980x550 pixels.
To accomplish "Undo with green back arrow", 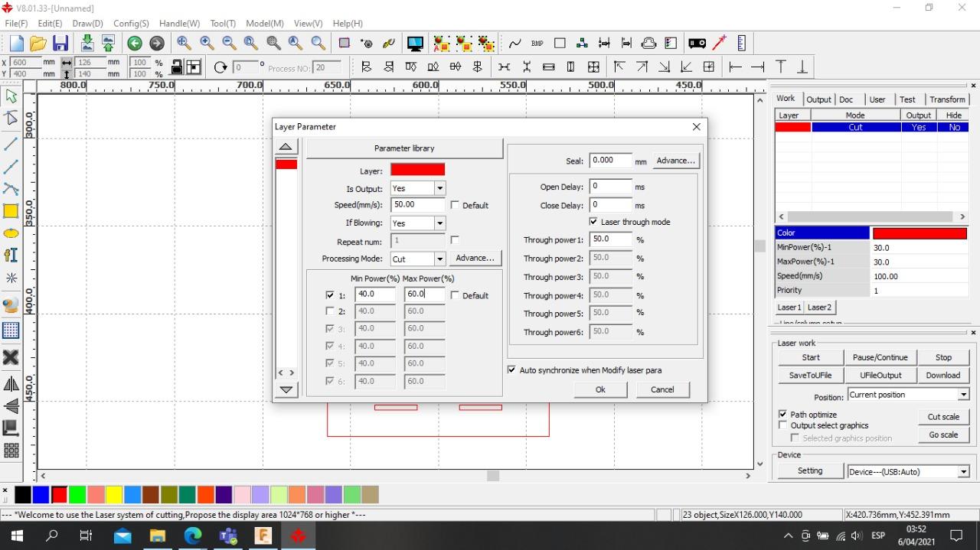I will click(135, 44).
